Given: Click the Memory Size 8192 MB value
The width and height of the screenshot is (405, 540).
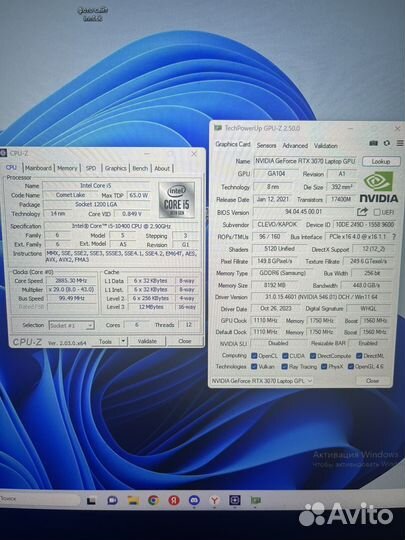Looking at the screenshot, I should pyautogui.click(x=275, y=285).
